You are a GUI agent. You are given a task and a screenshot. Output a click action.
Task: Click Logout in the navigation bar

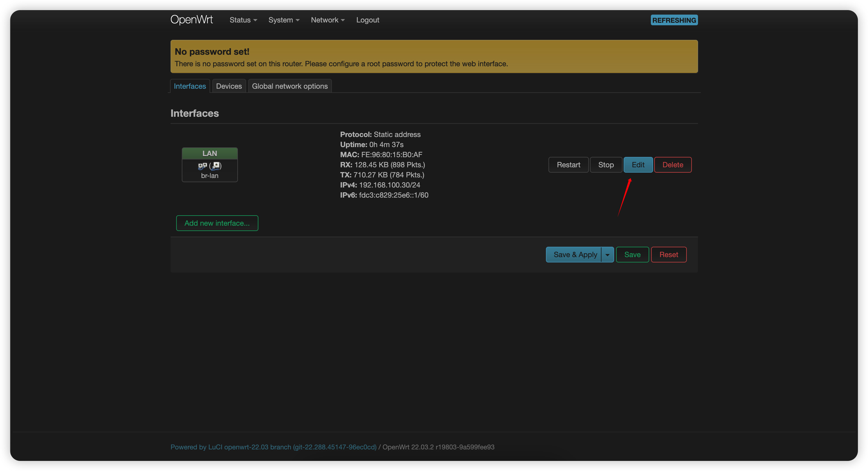click(367, 20)
